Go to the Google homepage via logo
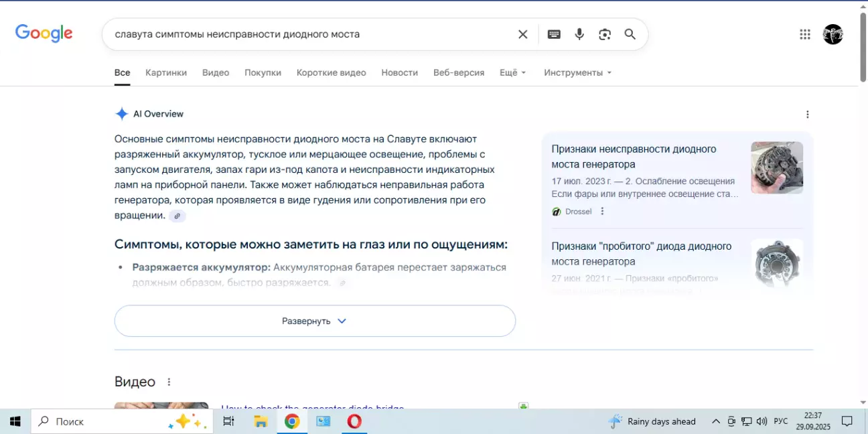Viewport: 868px width, 434px height. [x=44, y=33]
